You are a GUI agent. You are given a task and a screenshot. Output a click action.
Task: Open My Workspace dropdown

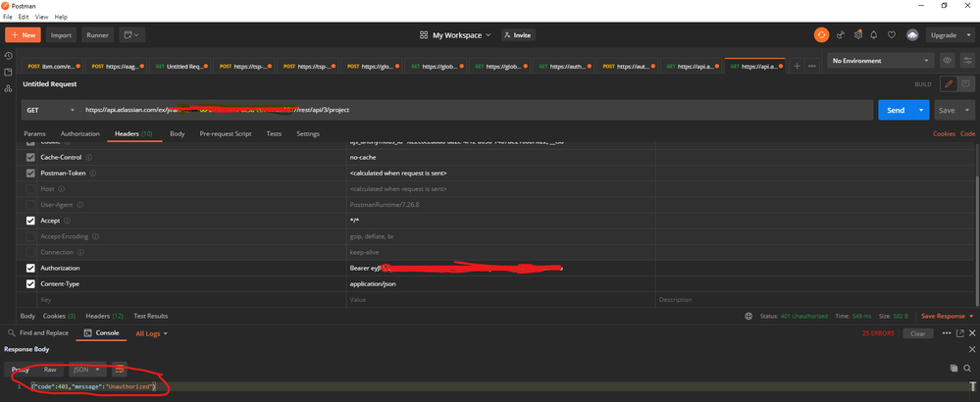(x=455, y=35)
